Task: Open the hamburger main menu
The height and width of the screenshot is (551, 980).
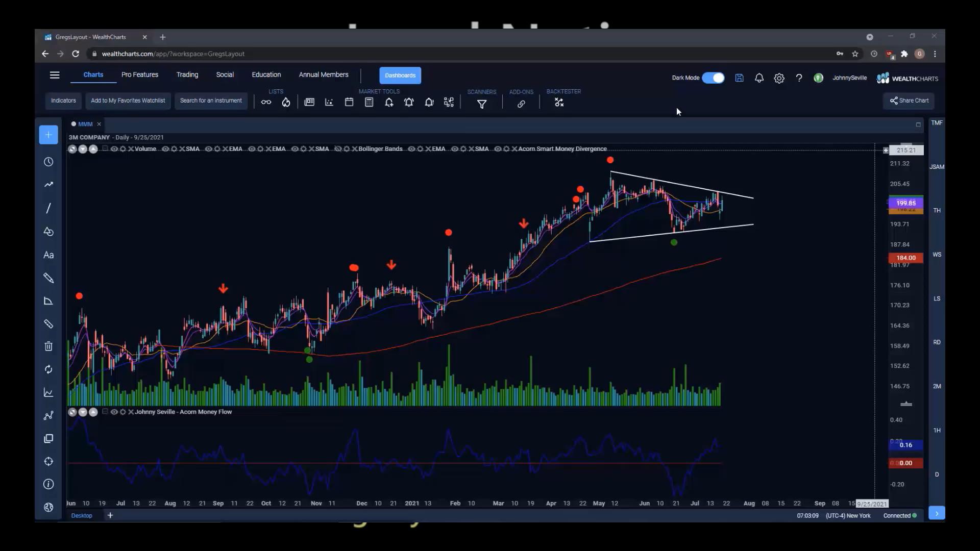Action: click(x=55, y=75)
